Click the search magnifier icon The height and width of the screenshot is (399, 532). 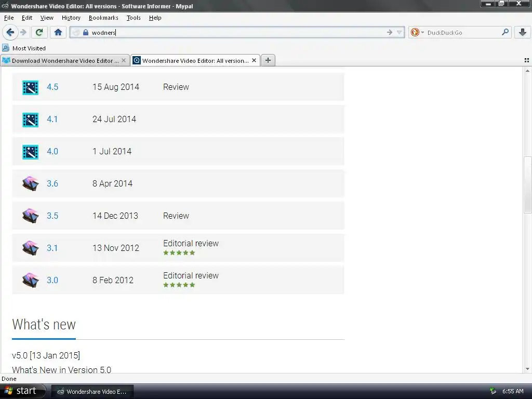coord(505,32)
